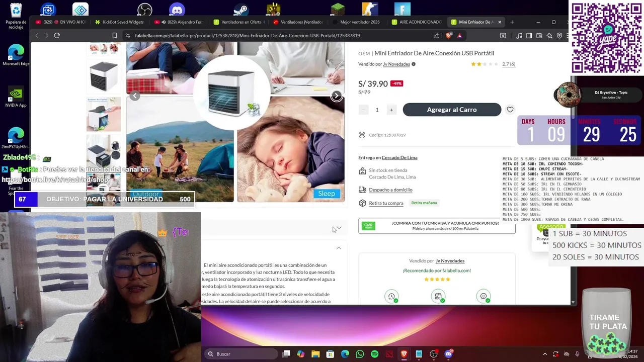Viewport: 644px width, 362px height.
Task: Click the taskbar Buscar search box
Action: pyautogui.click(x=242, y=354)
